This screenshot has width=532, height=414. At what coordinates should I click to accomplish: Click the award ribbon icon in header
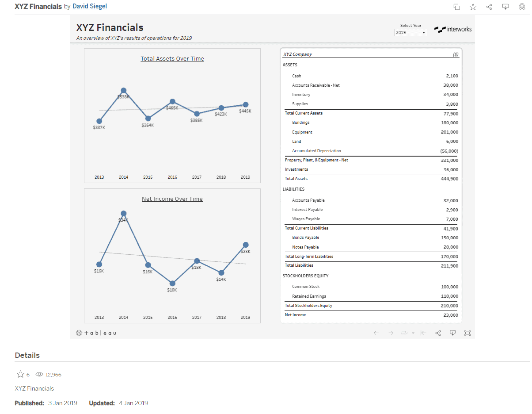tap(522, 7)
